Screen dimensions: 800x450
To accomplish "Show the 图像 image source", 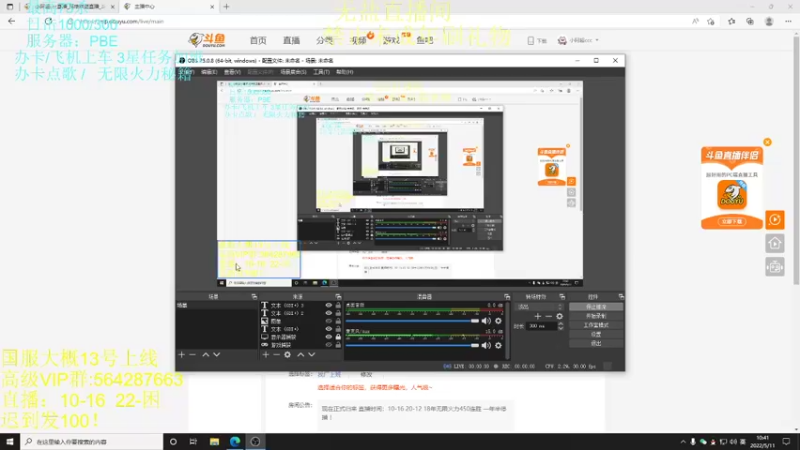I will click(329, 321).
